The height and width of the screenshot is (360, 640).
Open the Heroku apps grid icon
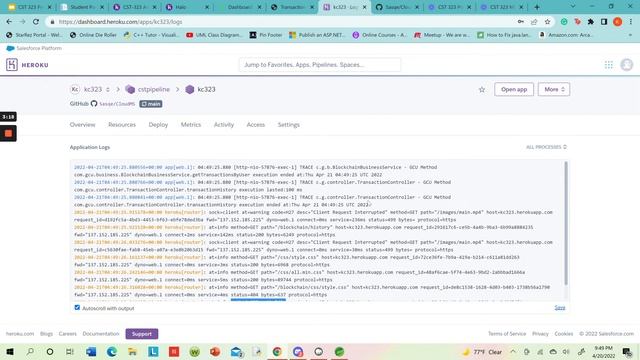pos(608,64)
